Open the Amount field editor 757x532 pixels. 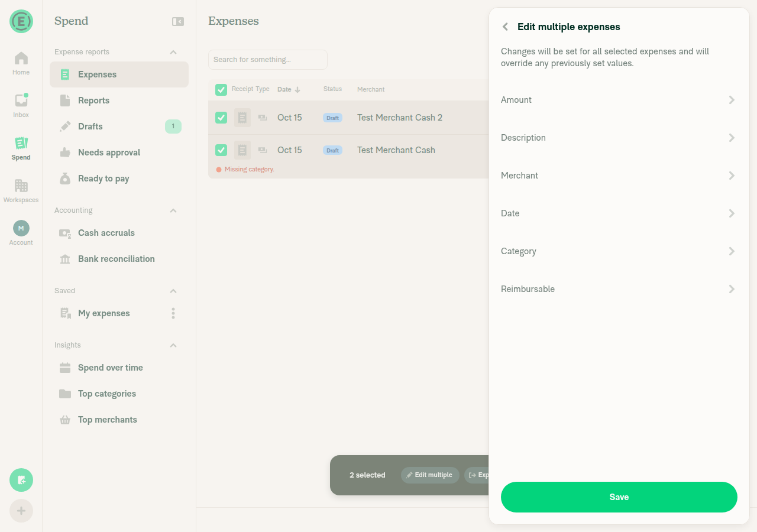(x=619, y=100)
